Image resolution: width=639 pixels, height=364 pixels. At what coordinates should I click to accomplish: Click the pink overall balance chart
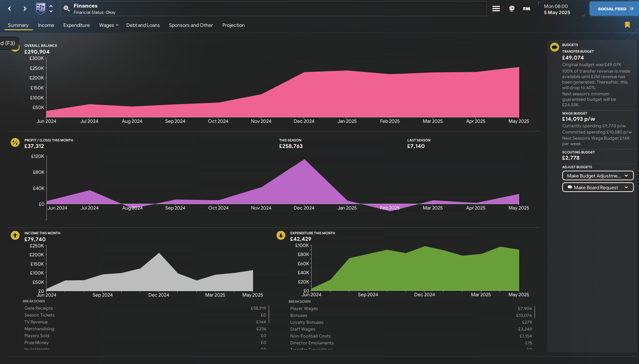(x=283, y=93)
